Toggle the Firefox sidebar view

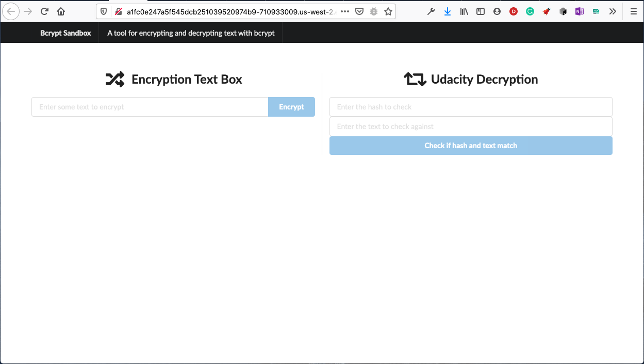[x=481, y=11]
